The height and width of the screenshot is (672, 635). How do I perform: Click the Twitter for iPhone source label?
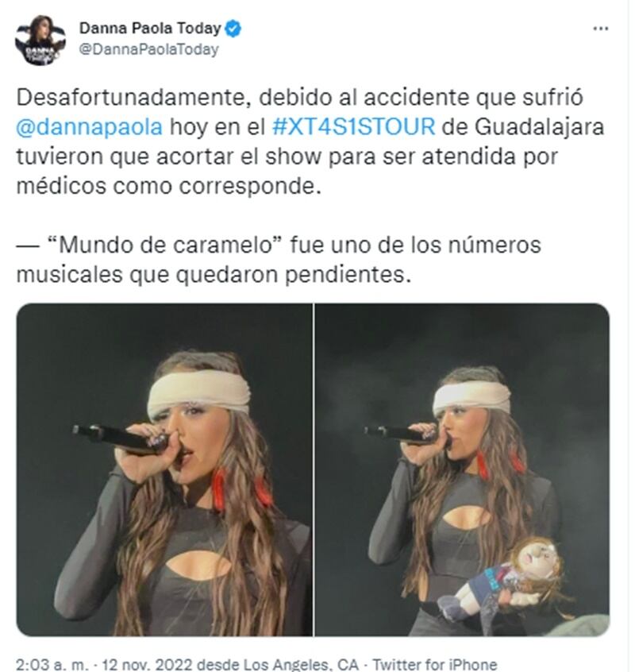tap(435, 664)
